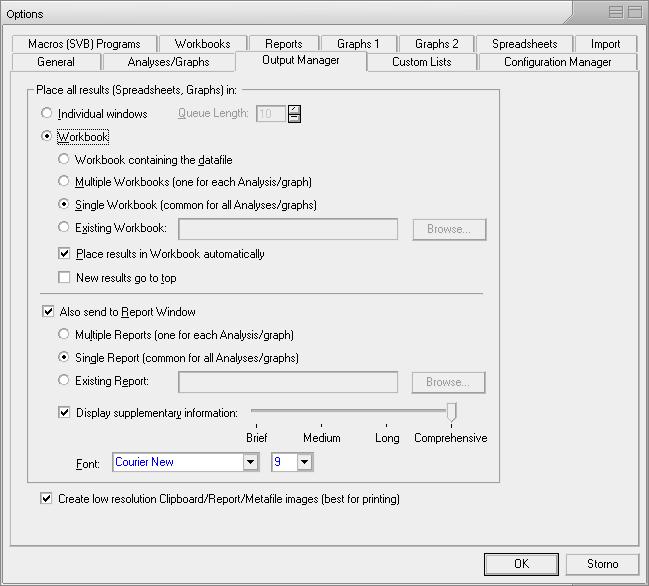649x586 pixels.
Task: Open the Analyses/Graphs tab
Action: [x=168, y=62]
